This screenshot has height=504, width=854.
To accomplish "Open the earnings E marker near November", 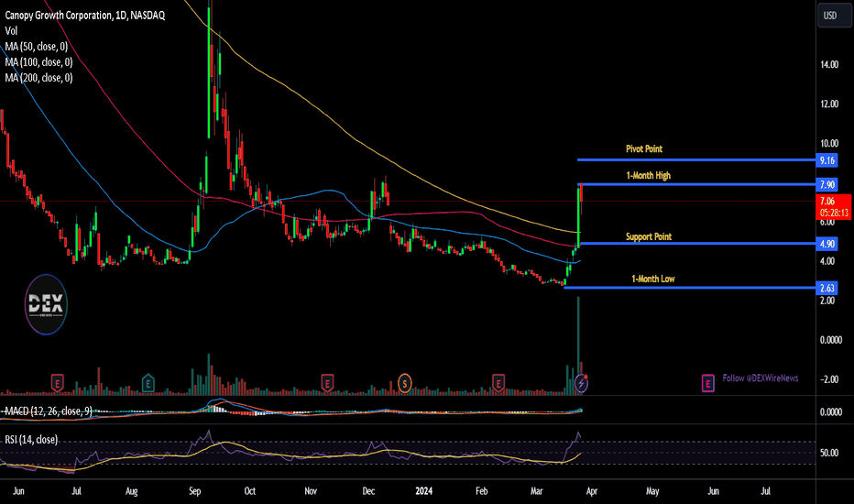I will (x=327, y=383).
